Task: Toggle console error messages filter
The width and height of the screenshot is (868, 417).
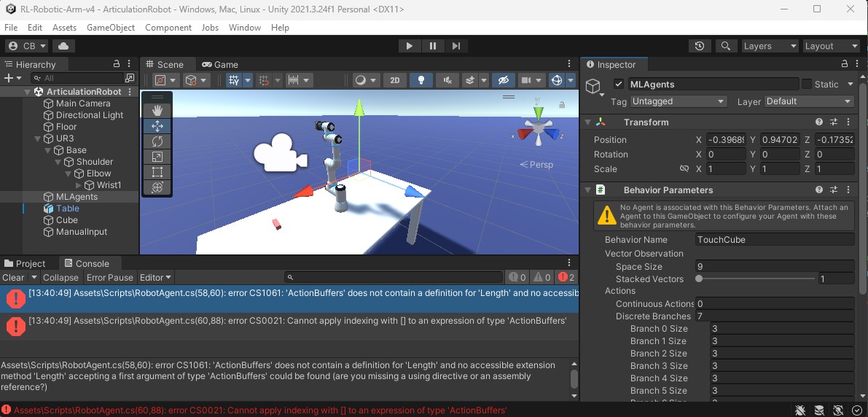Action: click(566, 278)
